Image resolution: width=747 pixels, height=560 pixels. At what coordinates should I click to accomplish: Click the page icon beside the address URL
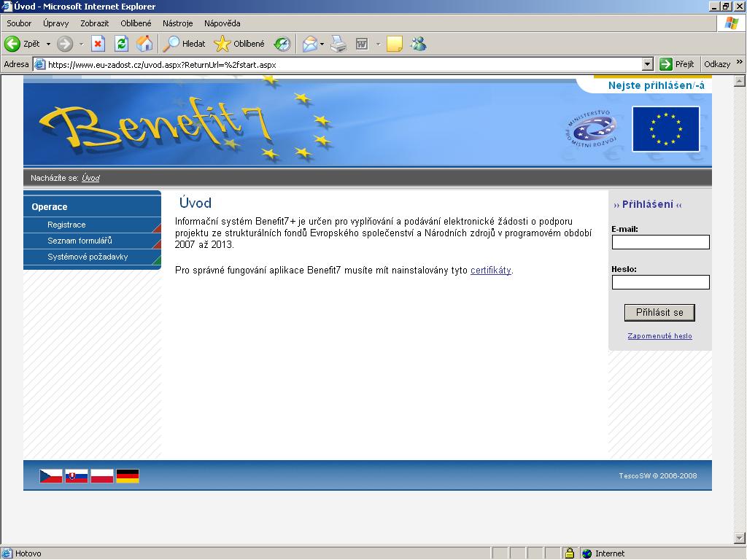pos(41,64)
